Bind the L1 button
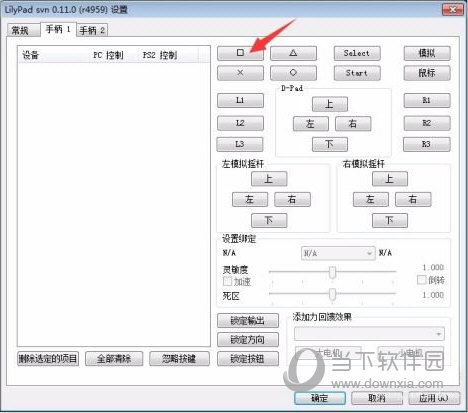The image size is (468, 413). click(240, 100)
